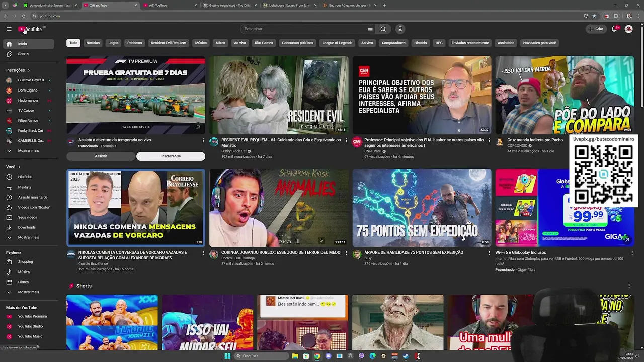This screenshot has width=644, height=362.
Task: Select the League of Legends chip
Action: click(337, 43)
